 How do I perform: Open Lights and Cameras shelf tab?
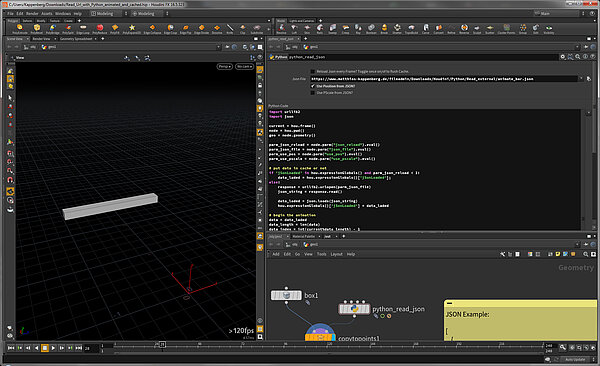click(302, 21)
